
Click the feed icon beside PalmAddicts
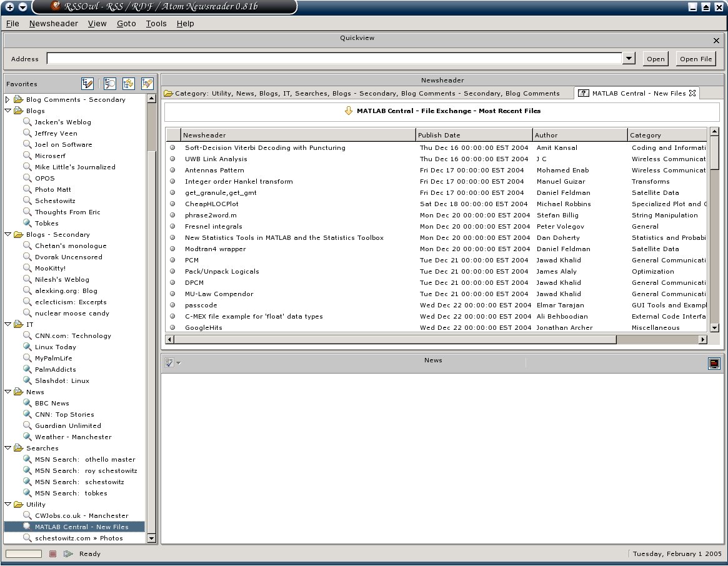coord(27,369)
